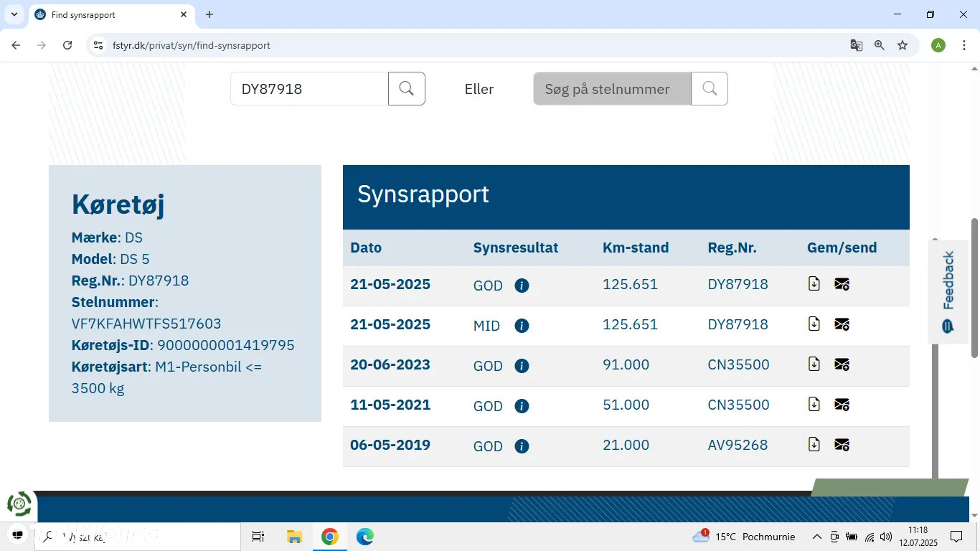Show hidden tray icons chevron
Screen dimensions: 980x551
816,537
